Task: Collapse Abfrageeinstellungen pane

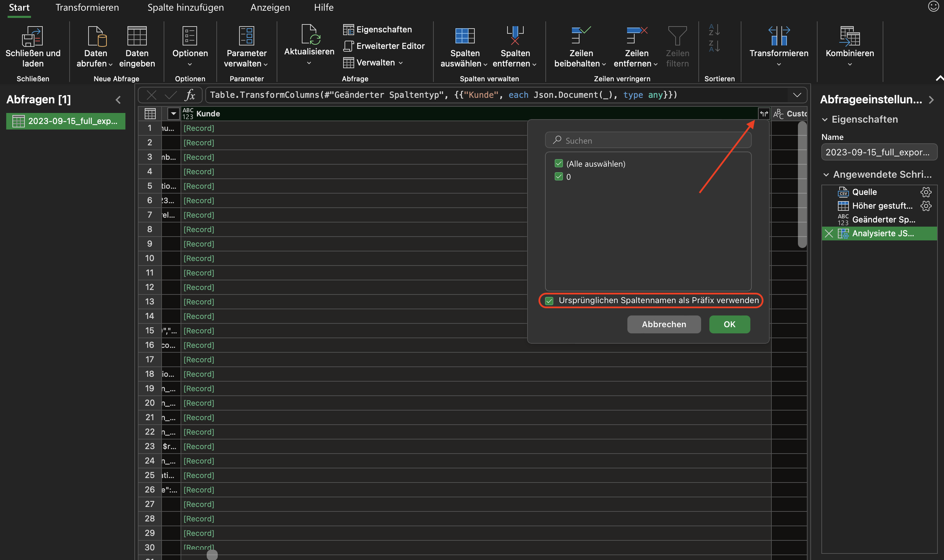Action: (931, 100)
